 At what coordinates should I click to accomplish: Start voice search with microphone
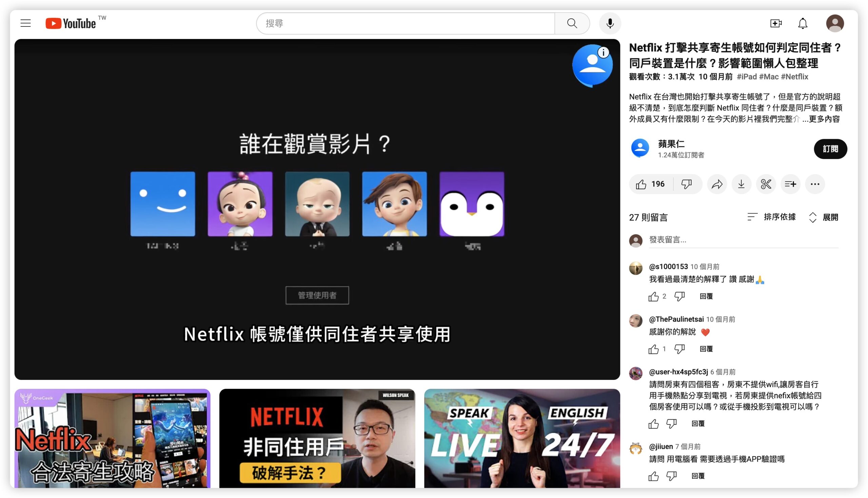pyautogui.click(x=610, y=23)
